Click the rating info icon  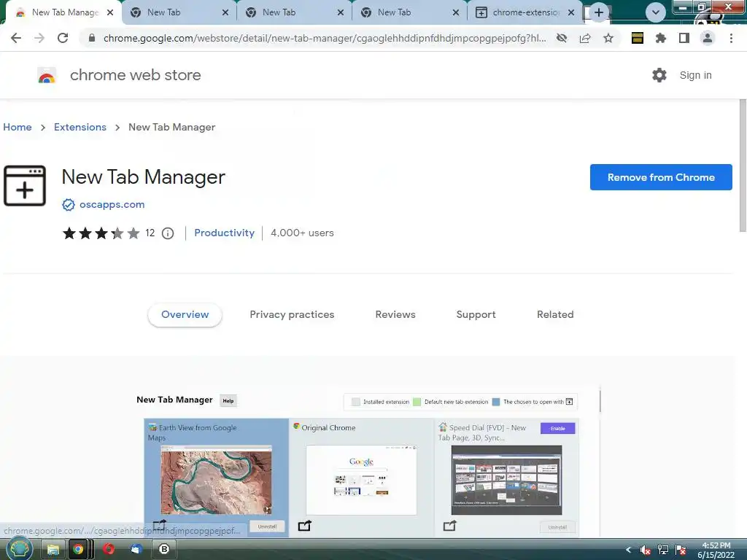click(168, 233)
